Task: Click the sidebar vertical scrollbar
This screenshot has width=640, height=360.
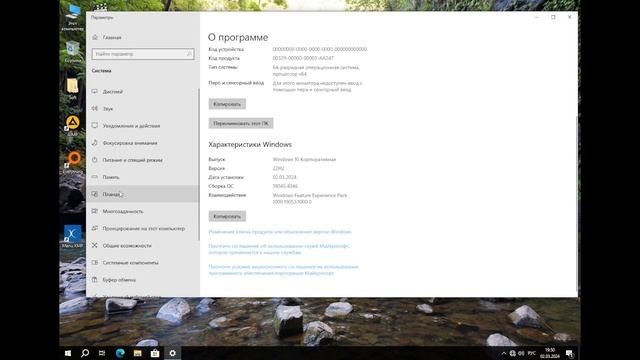Action: (199, 164)
